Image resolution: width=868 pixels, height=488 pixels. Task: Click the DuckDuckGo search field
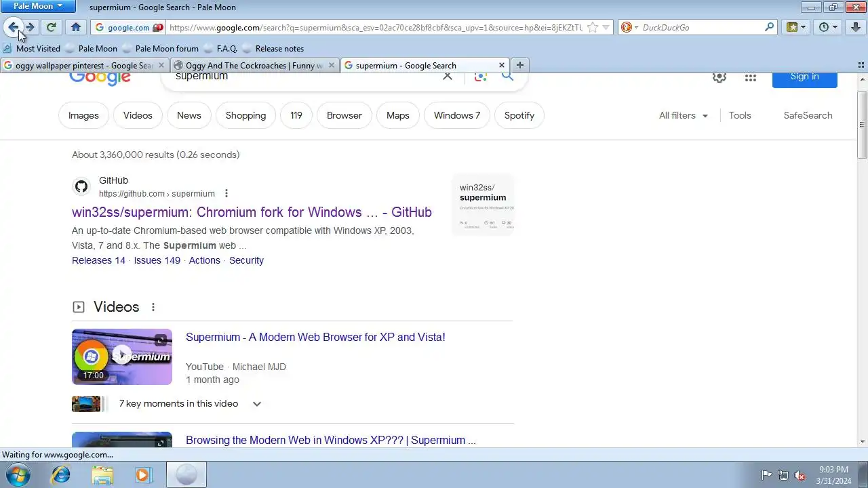[x=701, y=28]
